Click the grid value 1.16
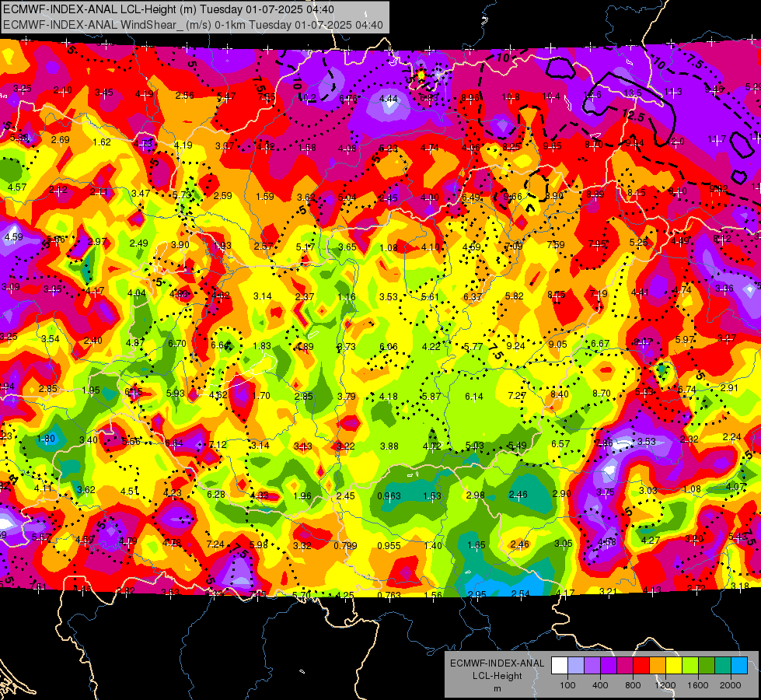This screenshot has width=761, height=700. tap(347, 297)
